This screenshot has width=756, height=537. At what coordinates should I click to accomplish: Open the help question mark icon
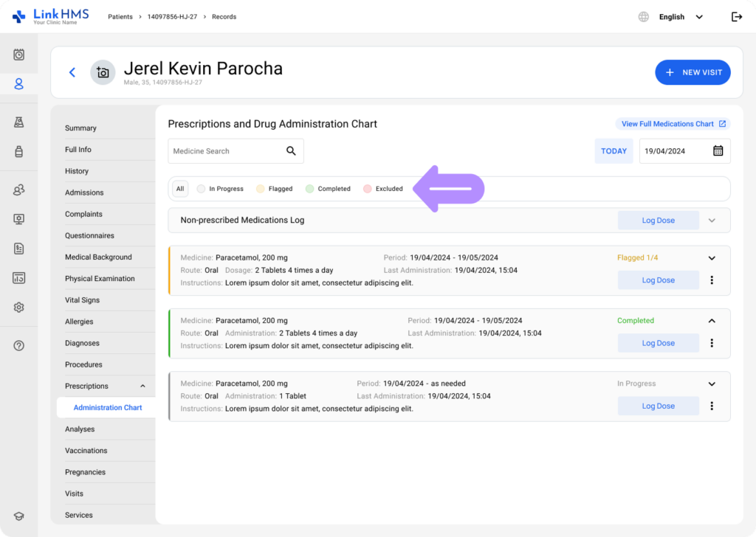(x=19, y=346)
